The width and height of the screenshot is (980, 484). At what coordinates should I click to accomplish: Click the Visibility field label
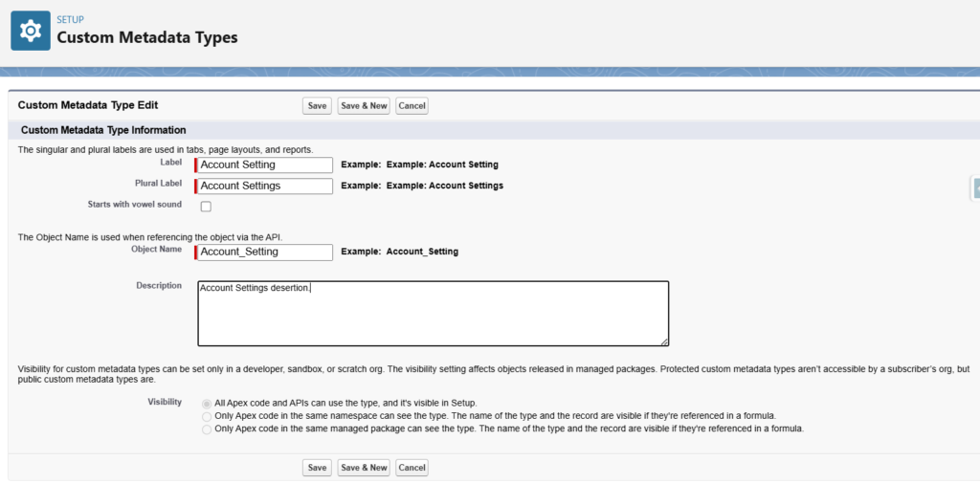coord(165,402)
